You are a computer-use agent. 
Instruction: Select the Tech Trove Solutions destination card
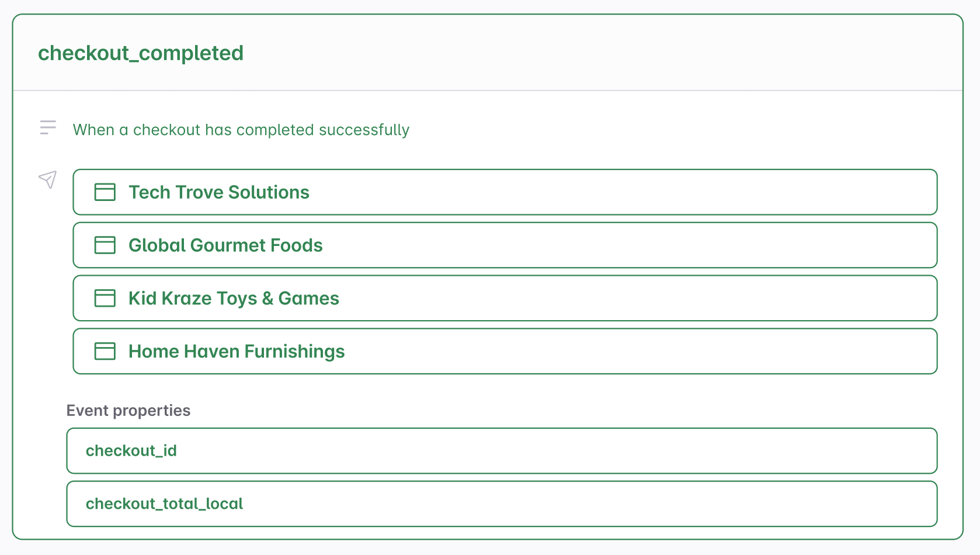(x=505, y=192)
